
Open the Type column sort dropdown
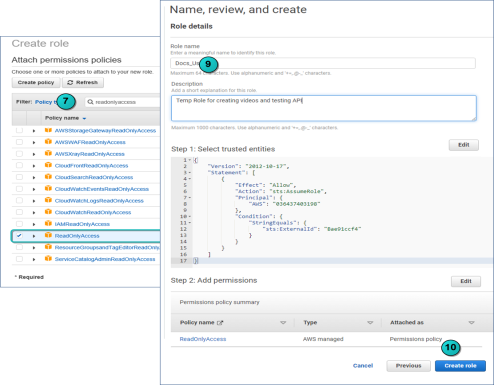tap(370, 323)
